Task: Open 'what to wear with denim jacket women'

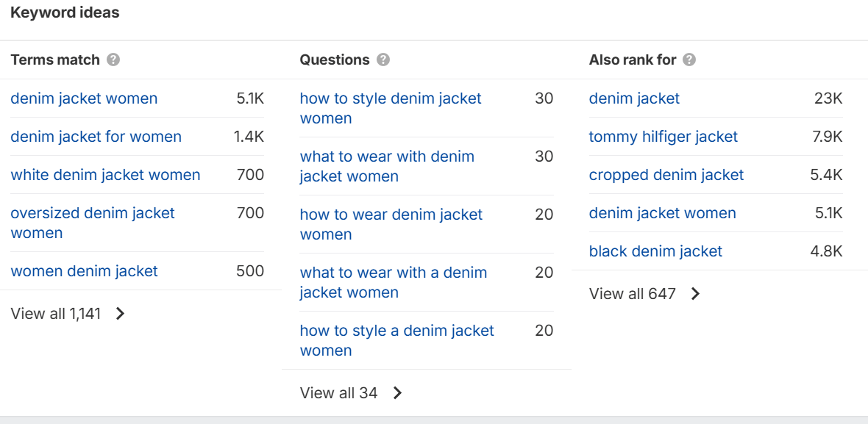Action: coord(387,165)
